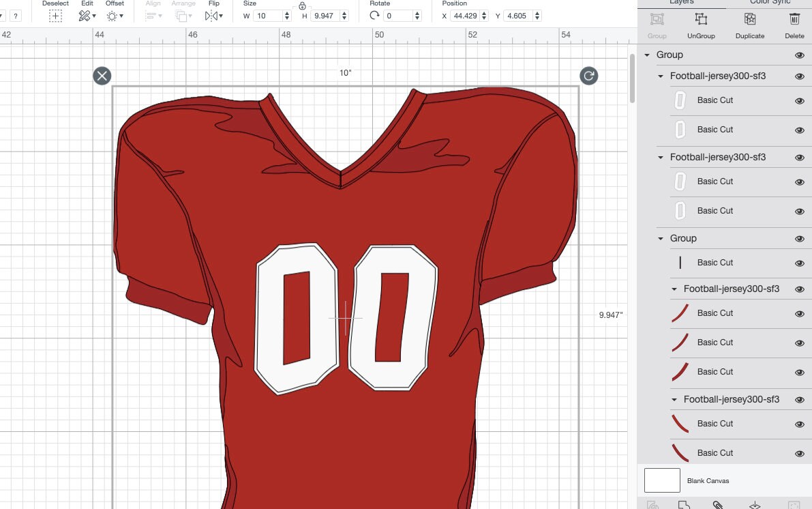Screen dimensions: 812x509
Task: Click the Blank Canvas color swatch
Action: [x=661, y=480]
